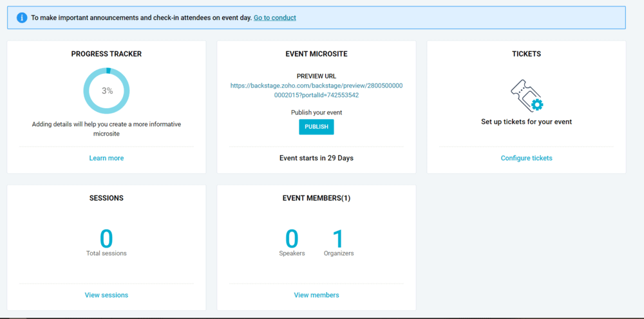Click the TICKETS card heading

(x=527, y=54)
